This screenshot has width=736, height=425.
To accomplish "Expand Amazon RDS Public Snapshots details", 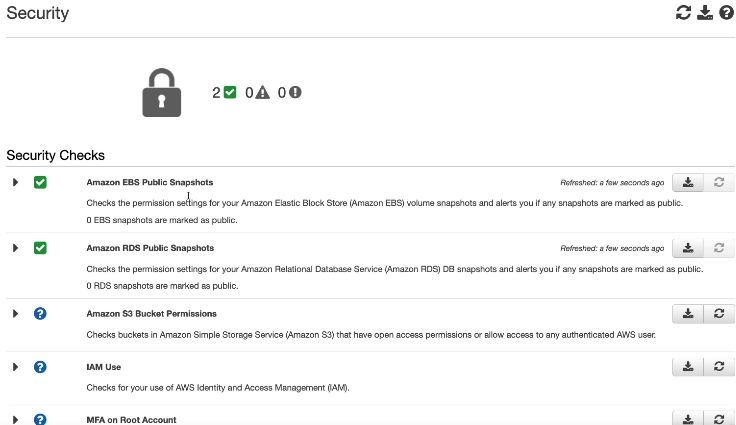I will coord(15,248).
